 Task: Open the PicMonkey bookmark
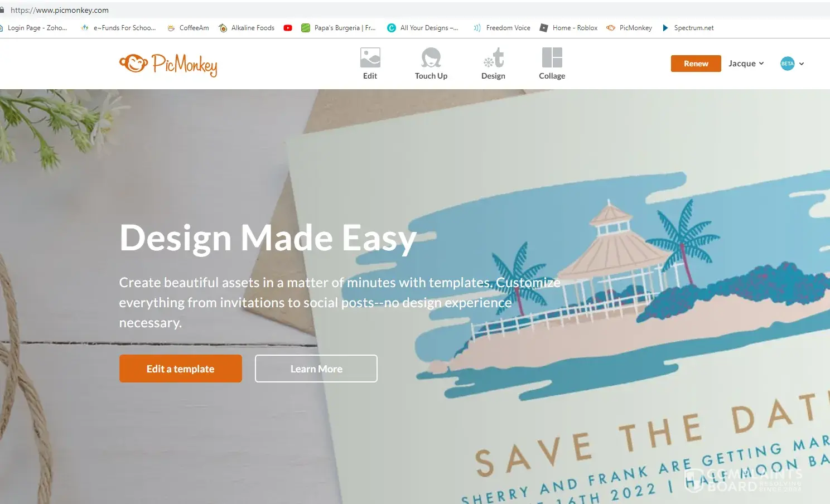[x=629, y=28]
